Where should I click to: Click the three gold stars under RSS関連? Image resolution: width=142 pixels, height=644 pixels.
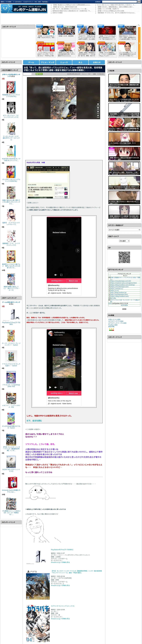tap(111, 329)
